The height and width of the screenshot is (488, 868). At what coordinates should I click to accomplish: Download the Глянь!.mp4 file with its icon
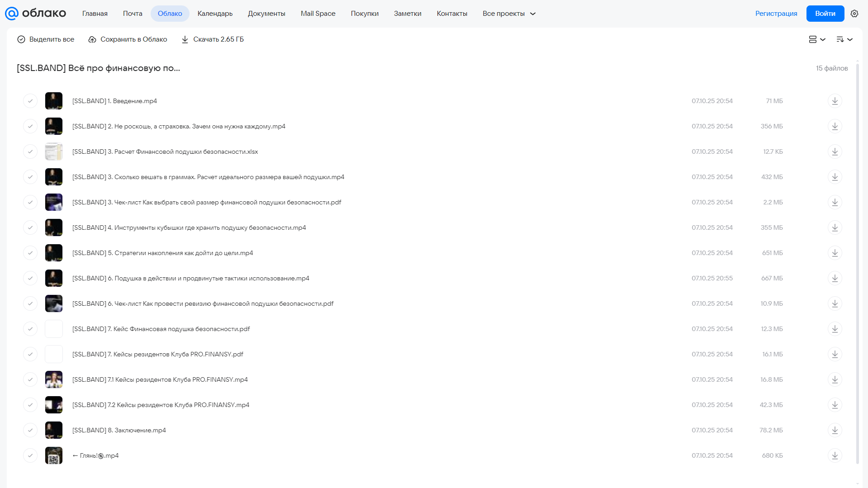835,455
